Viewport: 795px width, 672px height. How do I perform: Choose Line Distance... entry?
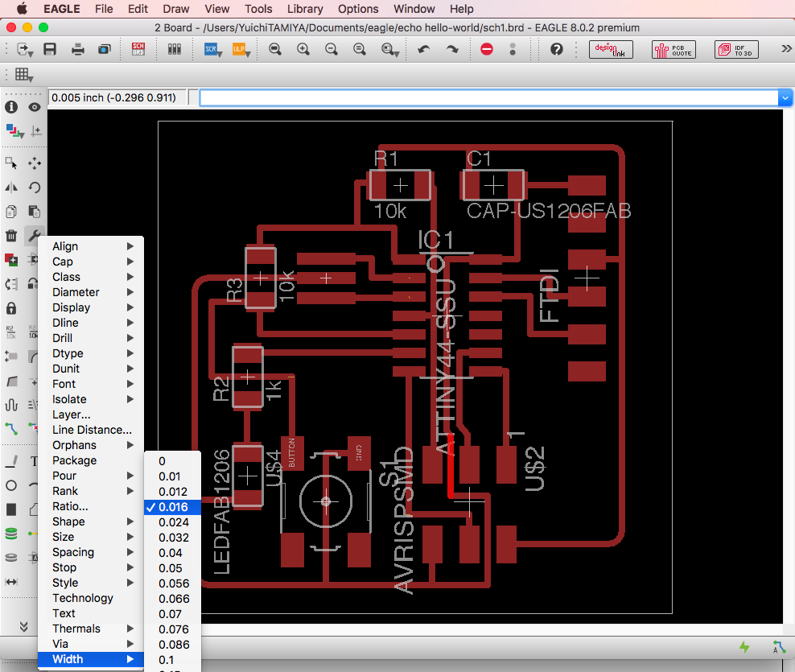pyautogui.click(x=91, y=430)
